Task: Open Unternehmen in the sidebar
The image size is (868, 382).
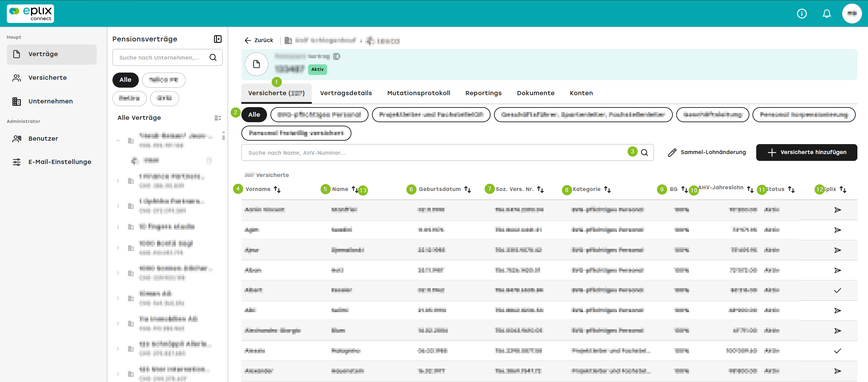Action: pyautogui.click(x=52, y=101)
